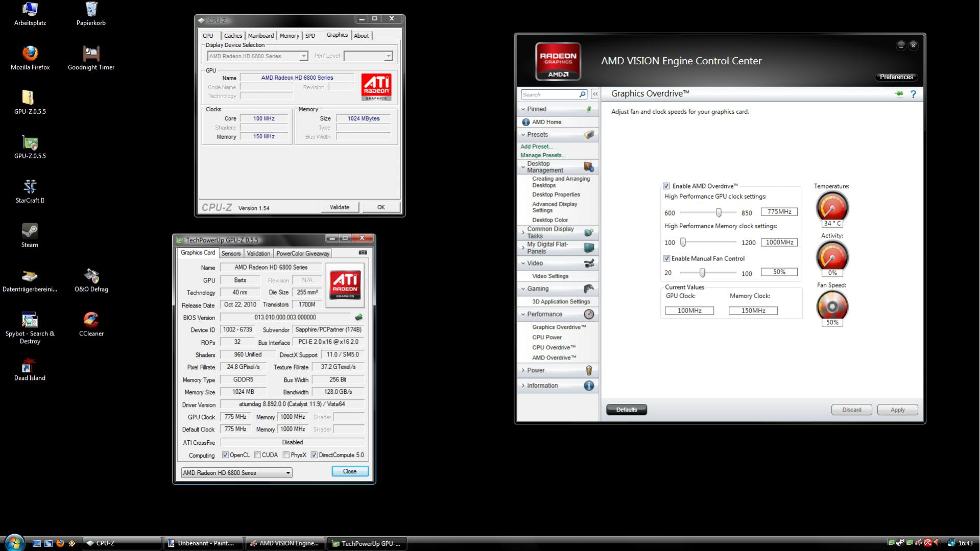Pin the Graphics Overdrive page with green pin
This screenshot has width=980, height=551.
[899, 93]
